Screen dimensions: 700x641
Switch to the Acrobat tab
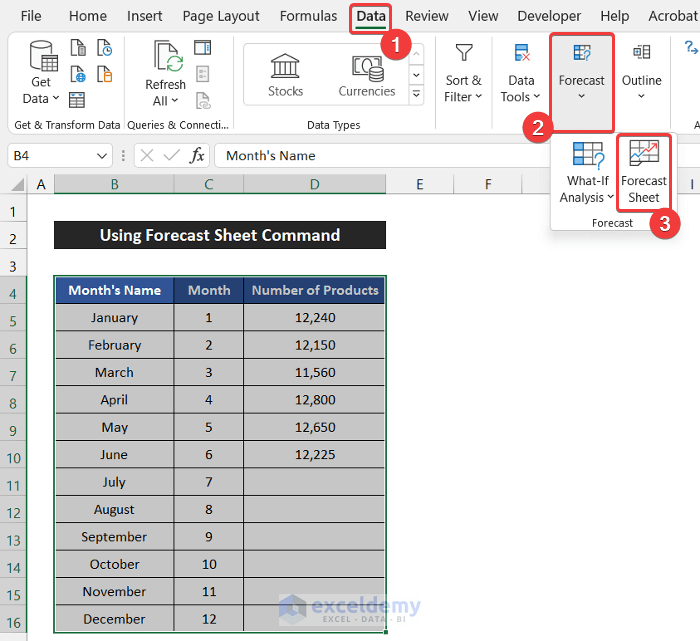tap(673, 16)
